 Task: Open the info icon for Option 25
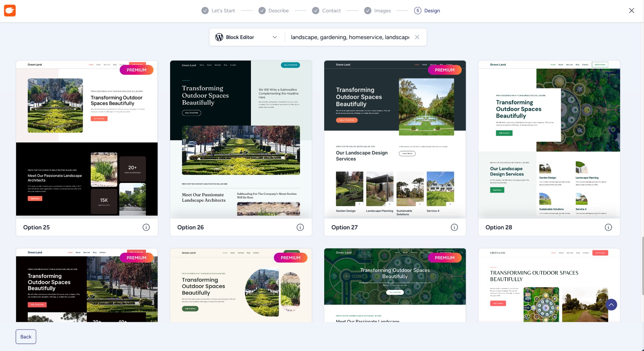[146, 227]
